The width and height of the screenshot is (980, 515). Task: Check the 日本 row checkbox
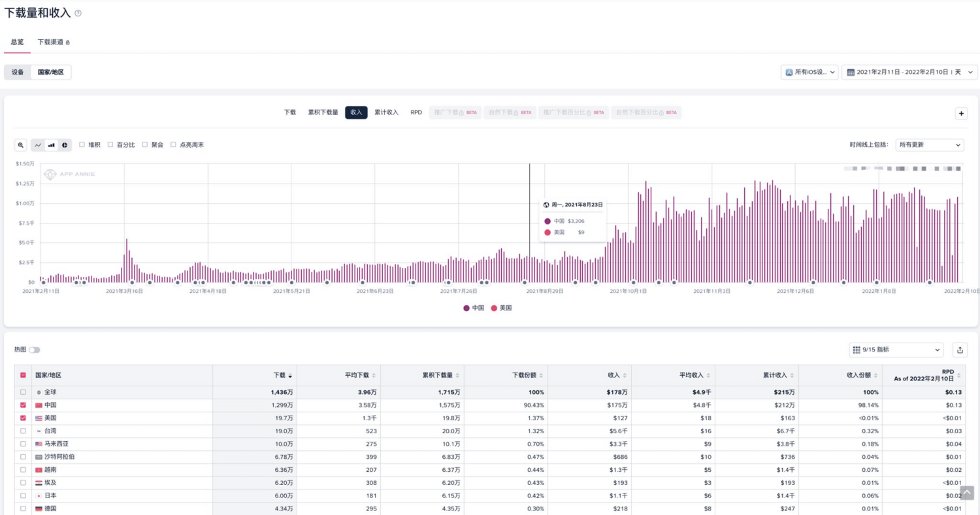tap(23, 495)
